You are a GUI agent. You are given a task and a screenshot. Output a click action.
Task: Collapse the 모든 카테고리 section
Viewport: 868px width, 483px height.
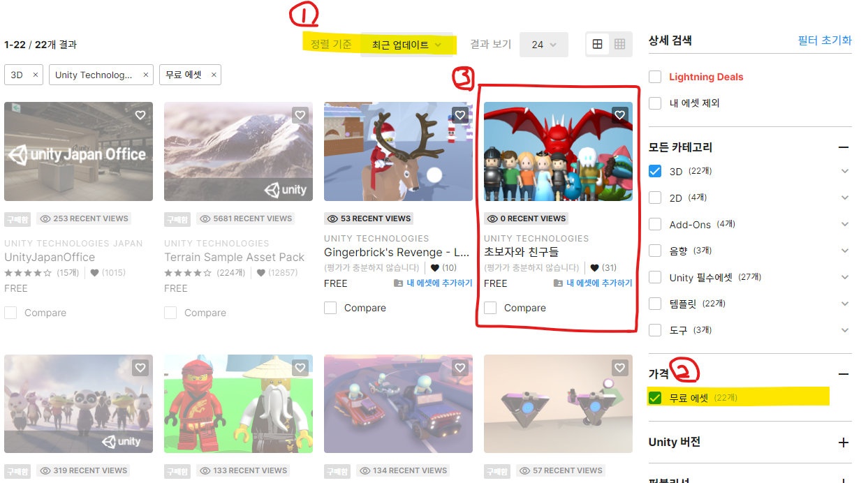pyautogui.click(x=844, y=147)
